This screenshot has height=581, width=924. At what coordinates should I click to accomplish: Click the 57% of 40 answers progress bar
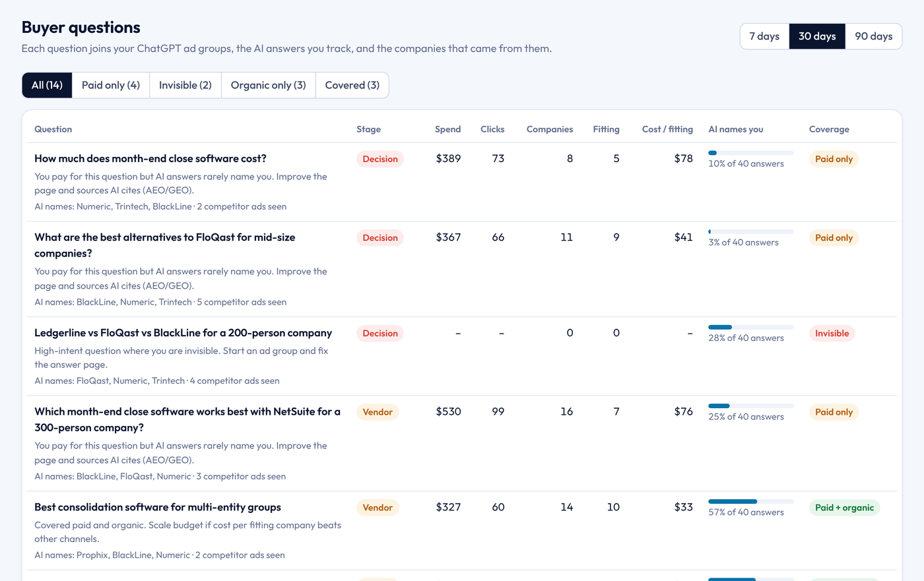pyautogui.click(x=751, y=501)
